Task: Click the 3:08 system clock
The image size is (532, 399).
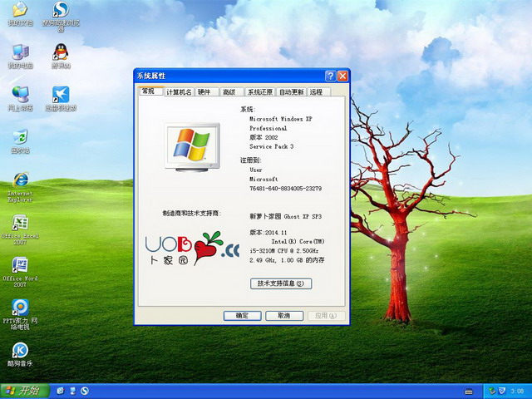Action: tap(517, 392)
